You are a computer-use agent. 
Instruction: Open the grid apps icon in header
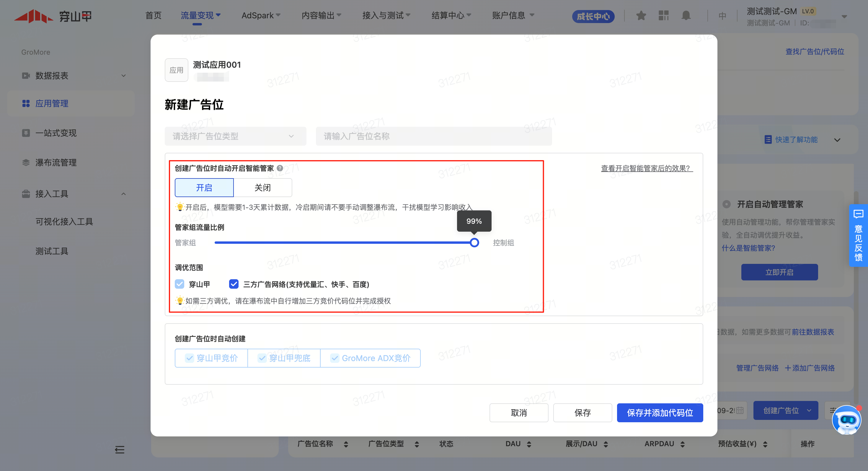[663, 15]
